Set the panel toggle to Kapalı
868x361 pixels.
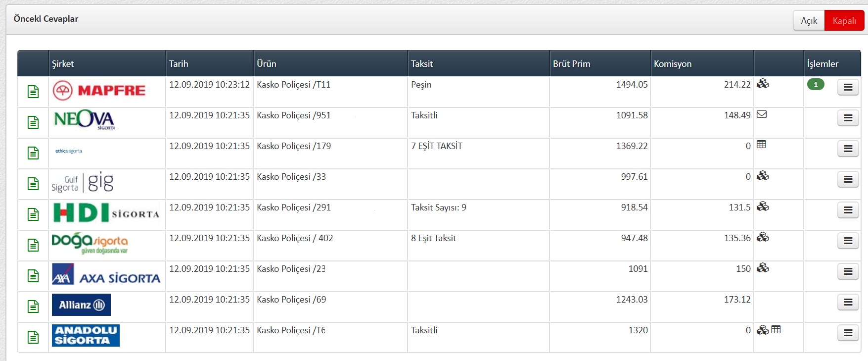coord(844,21)
